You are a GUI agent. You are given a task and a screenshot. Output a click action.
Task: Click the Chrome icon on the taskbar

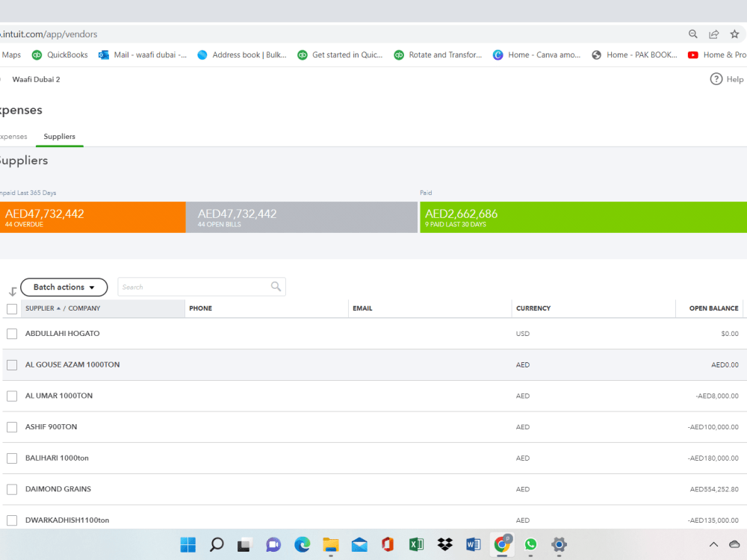point(502,544)
